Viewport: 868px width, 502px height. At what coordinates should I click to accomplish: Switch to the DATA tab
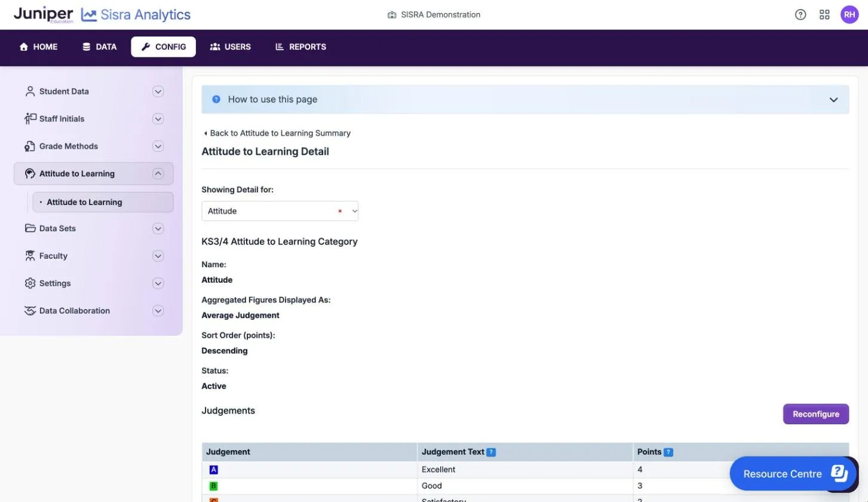(x=99, y=47)
